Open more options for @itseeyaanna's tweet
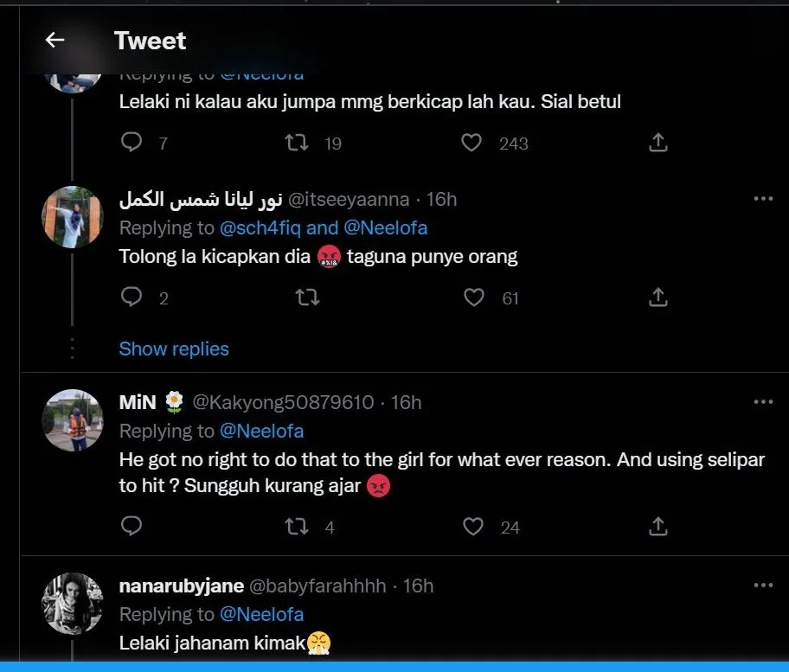 coord(762,199)
